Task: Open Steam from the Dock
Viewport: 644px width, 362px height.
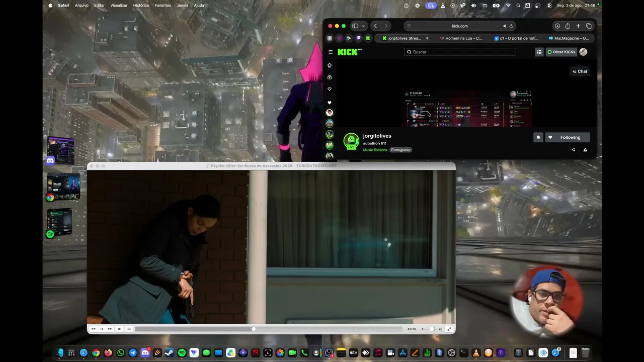Action: 170,353
